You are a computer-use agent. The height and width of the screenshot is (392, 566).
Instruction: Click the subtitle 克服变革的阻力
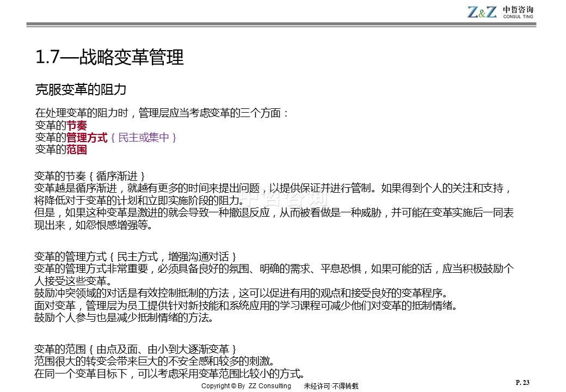[x=81, y=89]
